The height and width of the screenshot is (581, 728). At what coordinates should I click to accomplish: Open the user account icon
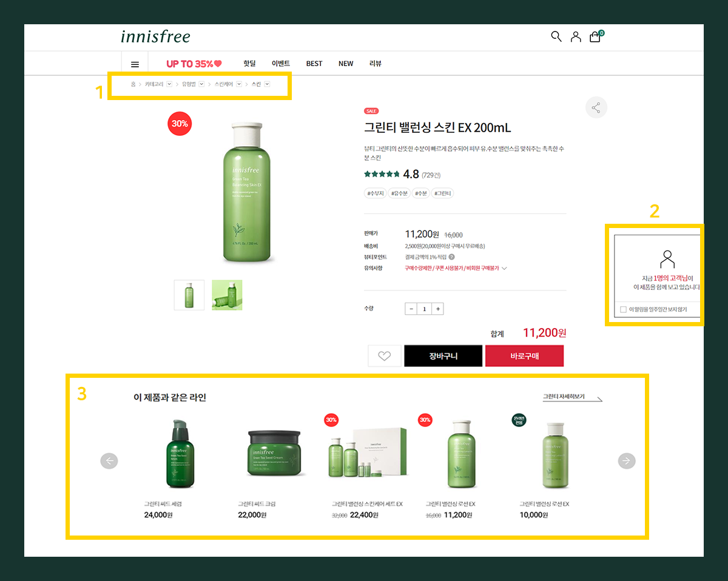[576, 36]
